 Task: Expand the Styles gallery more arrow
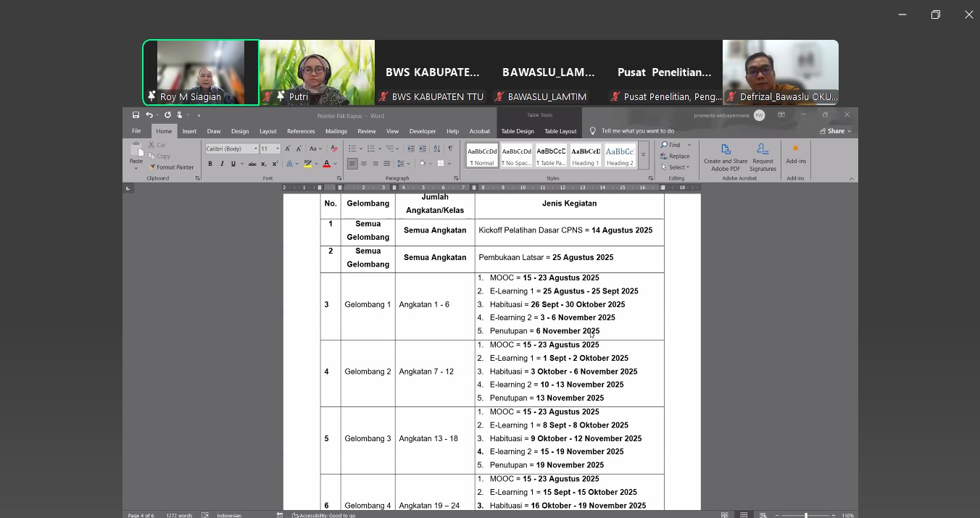(643, 155)
